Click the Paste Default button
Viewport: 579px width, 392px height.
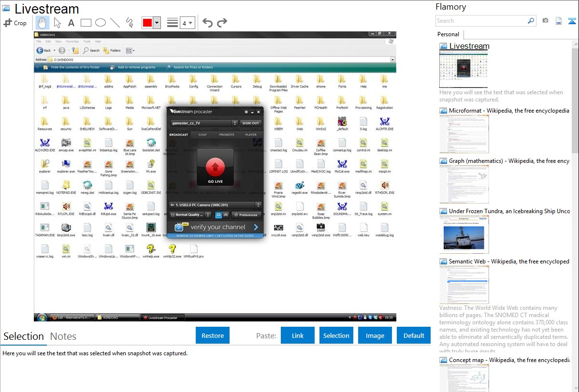point(414,335)
